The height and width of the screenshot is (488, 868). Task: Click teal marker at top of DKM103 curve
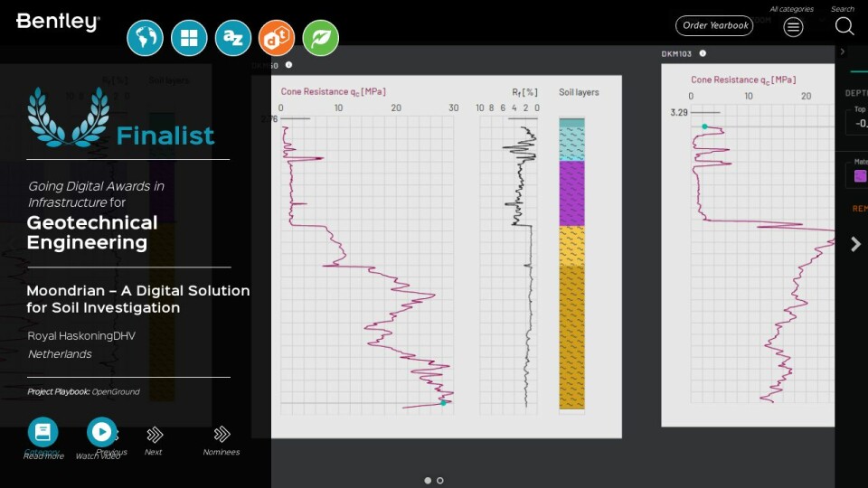[704, 127]
